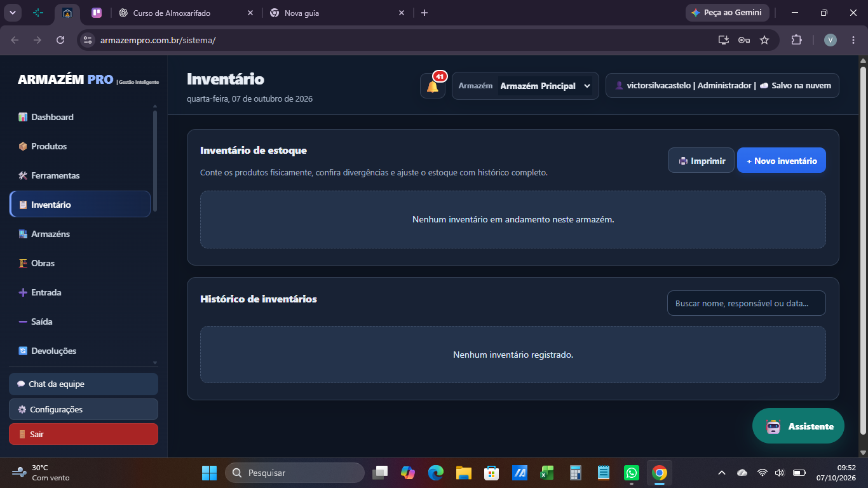Viewport: 868px width, 488px height.
Task: Open the Armazém Principal warehouse dropdown
Action: click(545, 86)
